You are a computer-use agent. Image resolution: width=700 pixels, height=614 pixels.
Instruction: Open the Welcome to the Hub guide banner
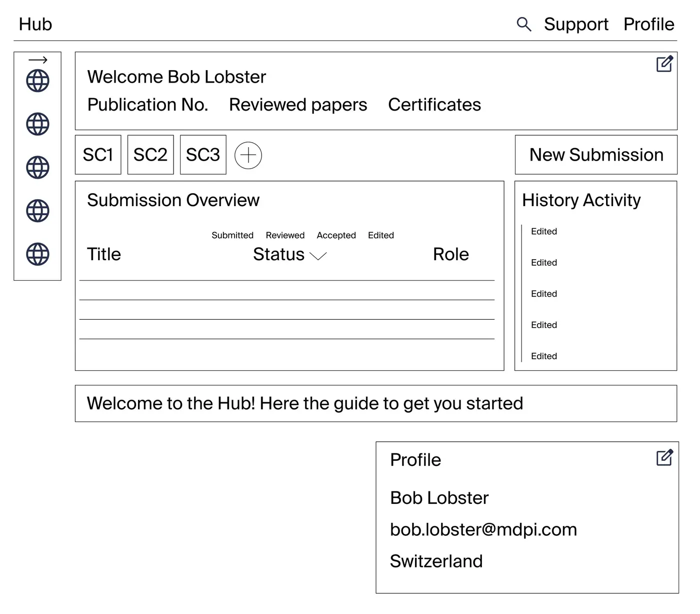tap(376, 403)
